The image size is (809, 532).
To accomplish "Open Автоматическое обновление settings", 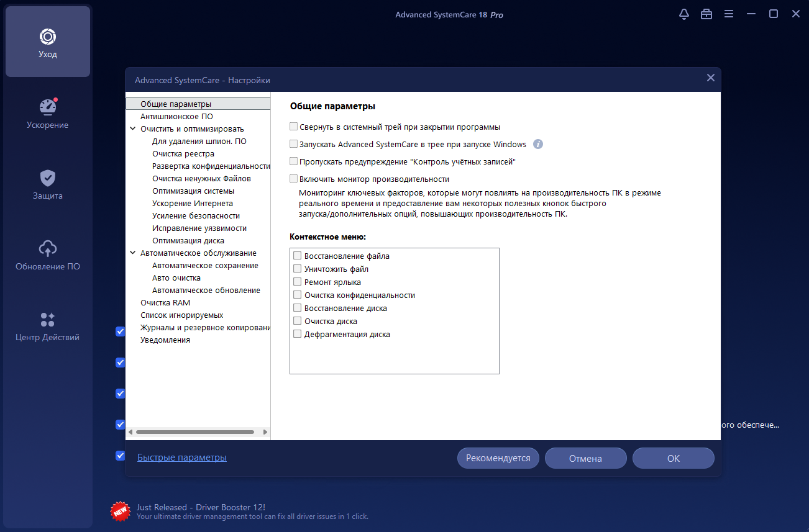I will (x=206, y=291).
